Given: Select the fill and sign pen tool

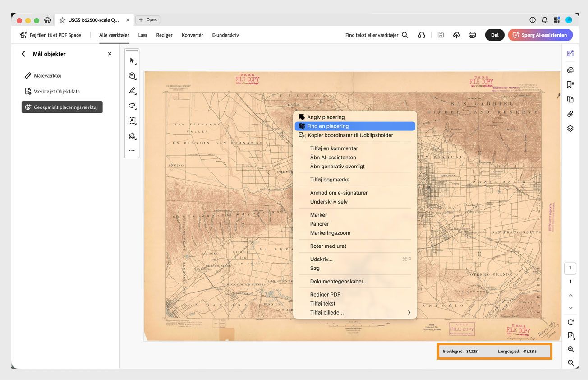Looking at the screenshot, I should [132, 135].
